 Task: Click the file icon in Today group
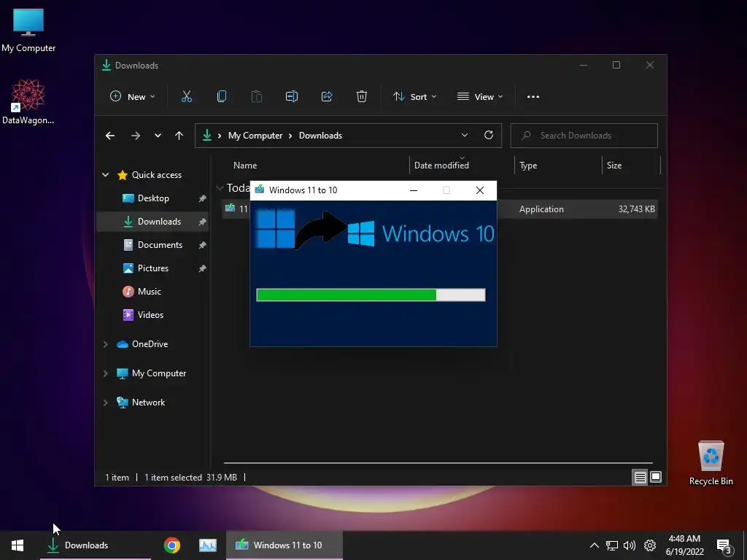coord(230,208)
